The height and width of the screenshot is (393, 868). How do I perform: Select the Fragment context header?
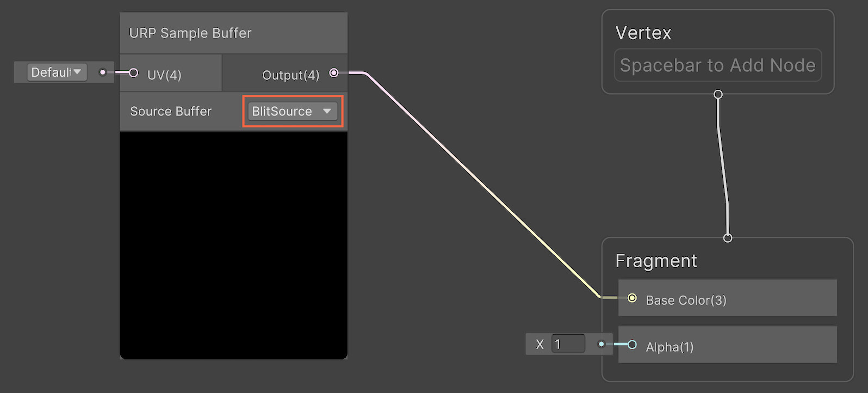click(x=656, y=261)
